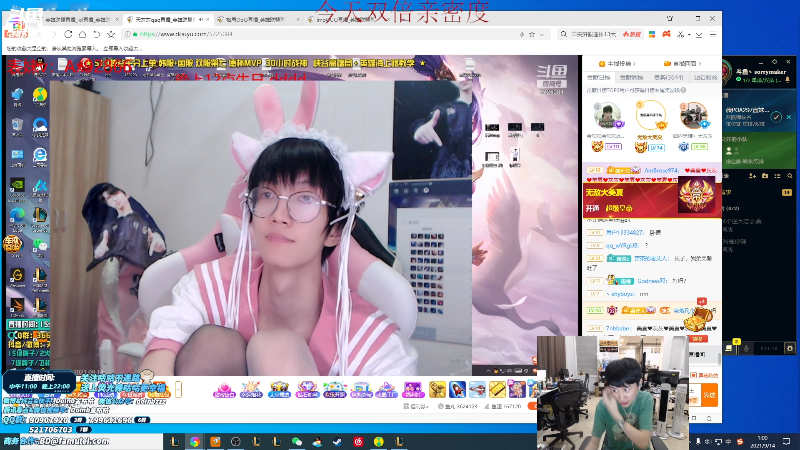Click folder icon in League friends panel
This screenshot has height=450, width=800.
765,176
